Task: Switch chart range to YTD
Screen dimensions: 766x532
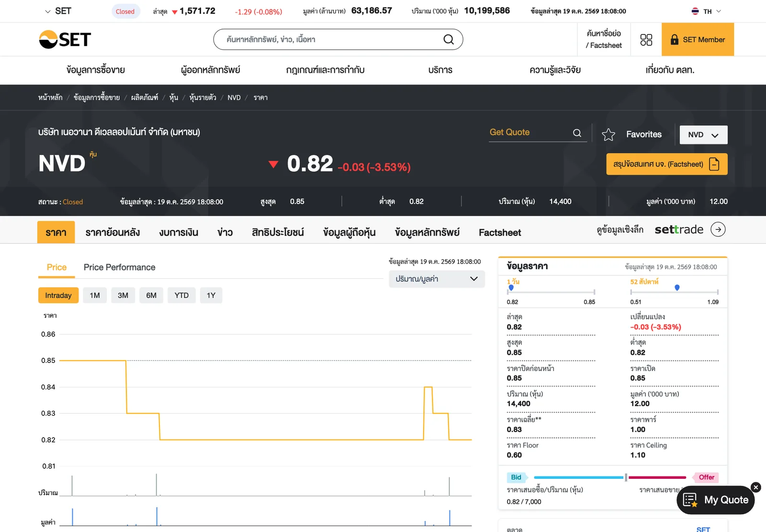Action: pos(181,295)
